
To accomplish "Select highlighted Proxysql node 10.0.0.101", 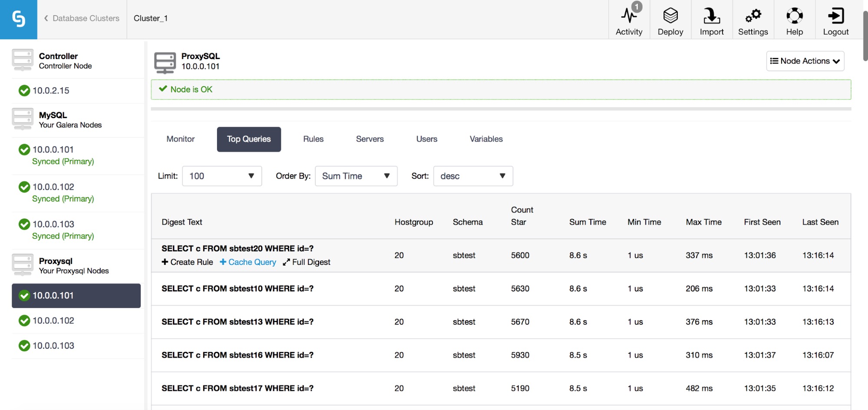I will 76,296.
